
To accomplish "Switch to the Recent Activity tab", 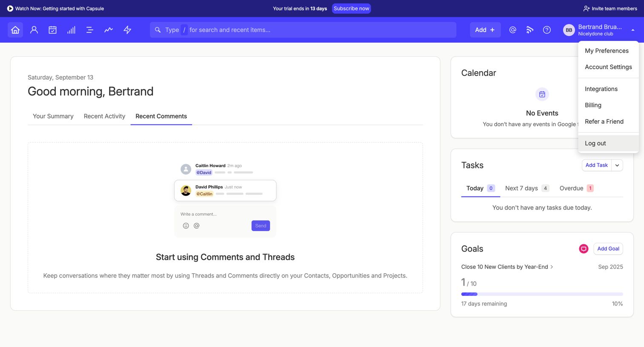I will pyautogui.click(x=104, y=116).
